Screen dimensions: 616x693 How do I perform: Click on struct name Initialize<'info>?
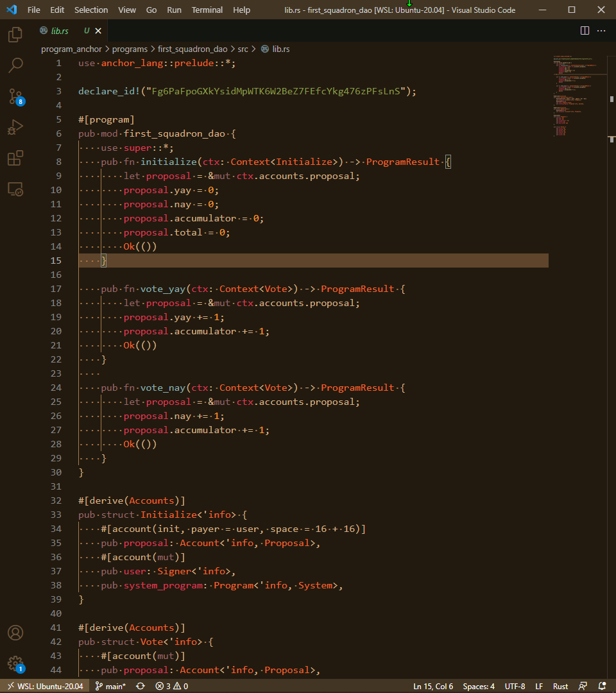click(188, 515)
